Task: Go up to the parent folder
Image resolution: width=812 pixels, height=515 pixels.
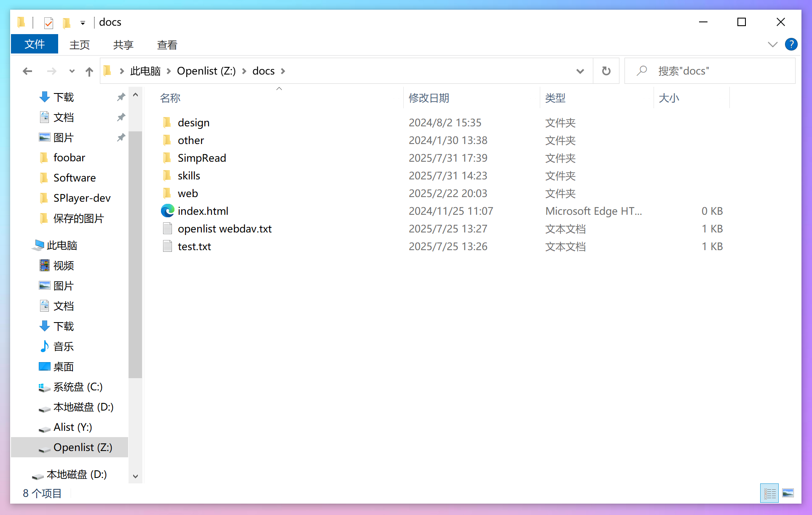Action: (89, 71)
